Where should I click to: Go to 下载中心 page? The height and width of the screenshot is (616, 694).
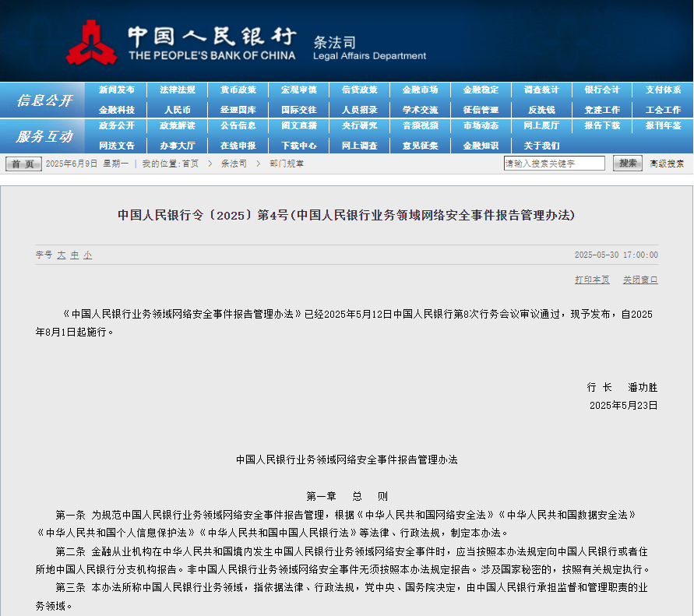(x=299, y=146)
